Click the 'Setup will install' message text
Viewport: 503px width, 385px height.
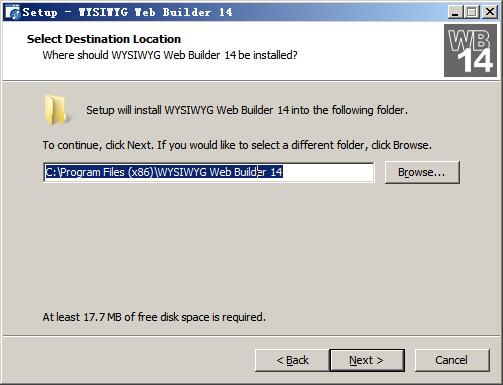pyautogui.click(x=247, y=110)
